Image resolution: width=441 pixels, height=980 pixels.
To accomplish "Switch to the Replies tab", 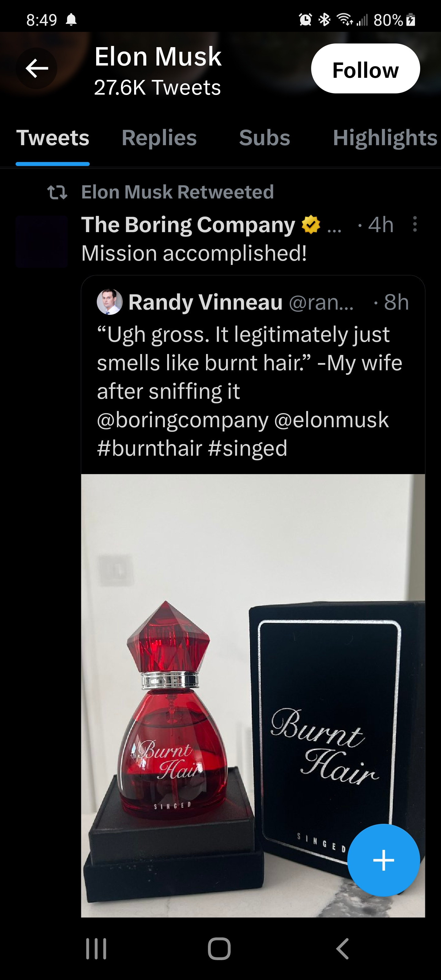I will click(x=159, y=138).
